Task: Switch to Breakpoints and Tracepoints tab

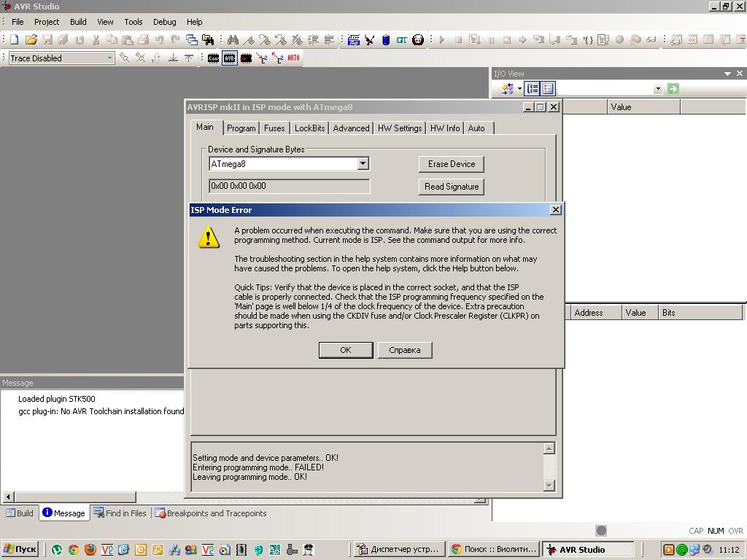Action: click(211, 513)
